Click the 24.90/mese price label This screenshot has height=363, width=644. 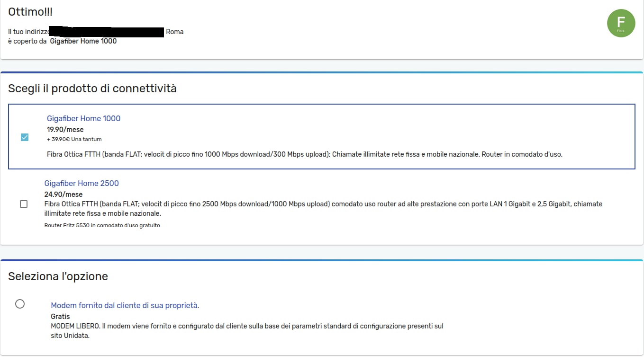(x=63, y=194)
